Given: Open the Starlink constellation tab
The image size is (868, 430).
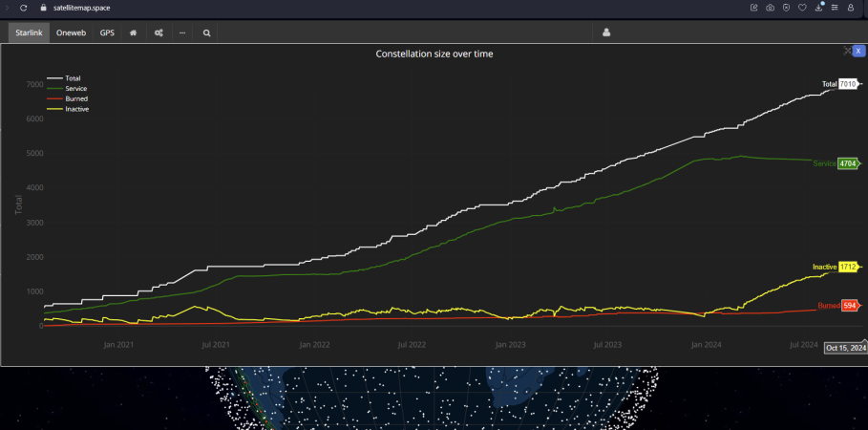Looking at the screenshot, I should 29,32.
